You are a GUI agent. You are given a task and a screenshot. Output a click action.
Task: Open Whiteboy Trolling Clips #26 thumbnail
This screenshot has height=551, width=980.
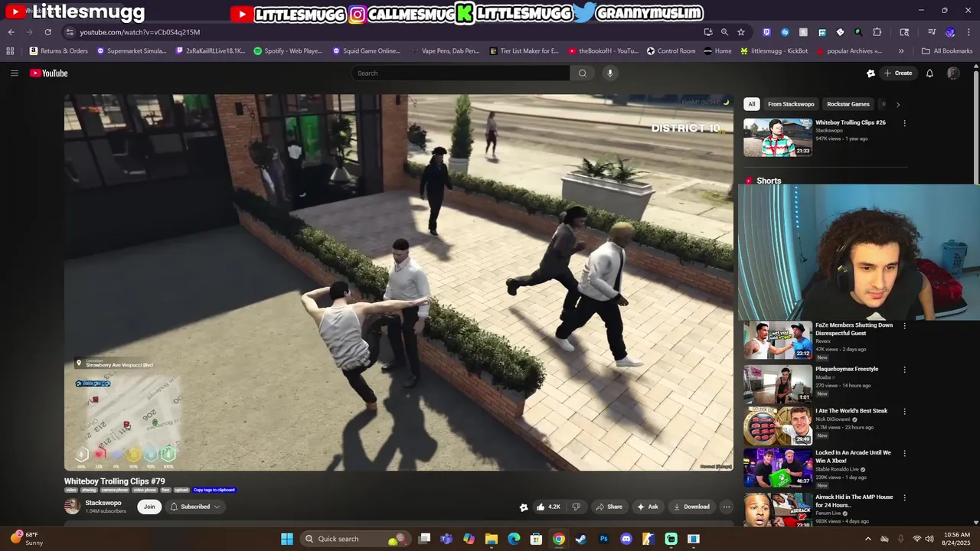[x=778, y=137]
